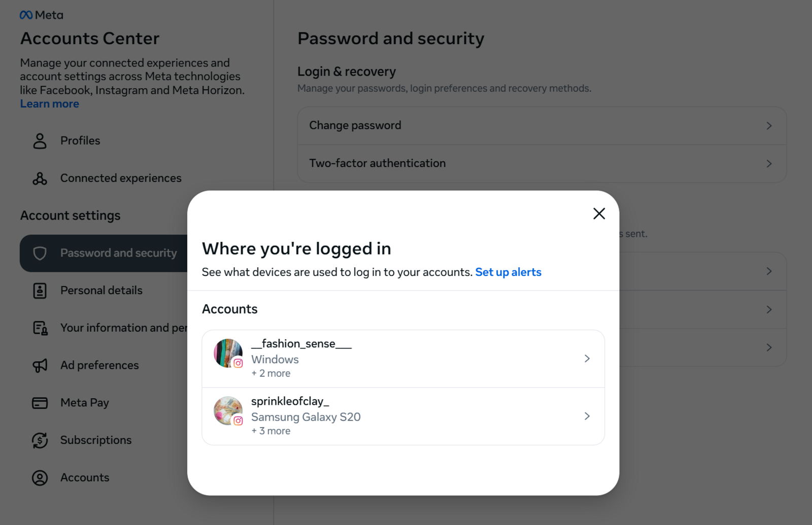Select the Password and security shield icon
Image resolution: width=812 pixels, height=525 pixels.
coord(39,253)
